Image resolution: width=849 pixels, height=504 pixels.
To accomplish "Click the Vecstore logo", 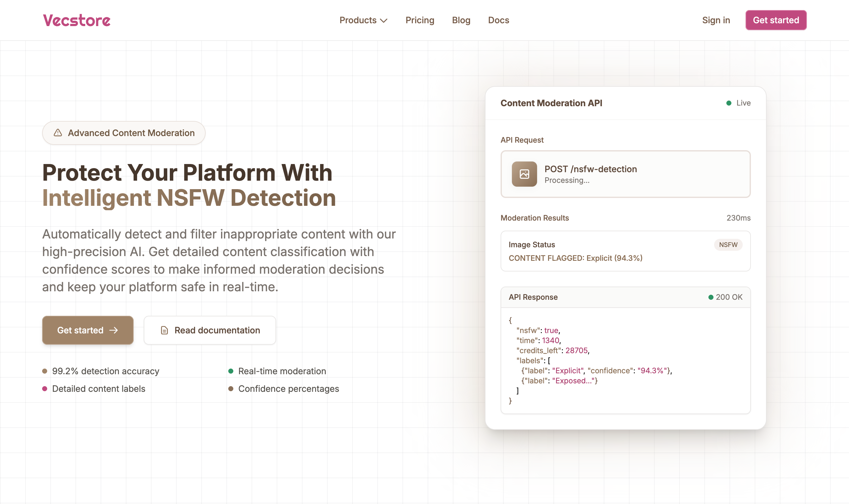I will [x=76, y=20].
